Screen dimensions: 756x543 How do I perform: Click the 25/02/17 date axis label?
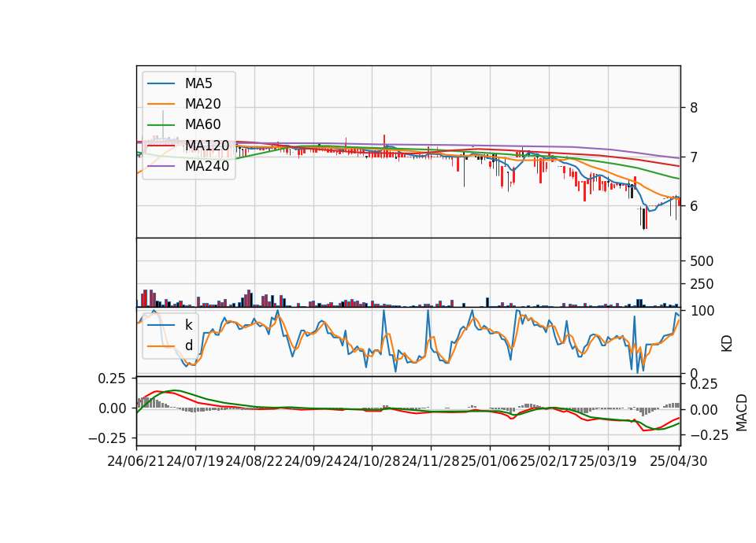tap(549, 461)
